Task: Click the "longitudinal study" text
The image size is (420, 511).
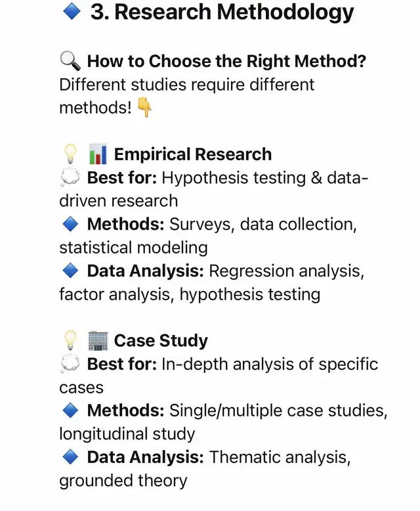Action: [x=127, y=434]
